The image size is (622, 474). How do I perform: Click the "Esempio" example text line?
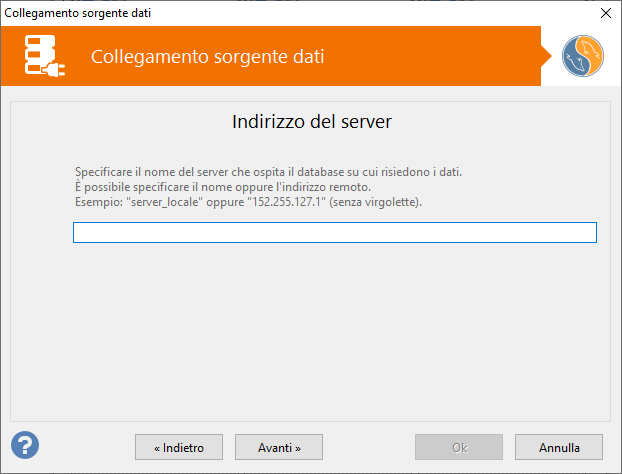pyautogui.click(x=248, y=202)
